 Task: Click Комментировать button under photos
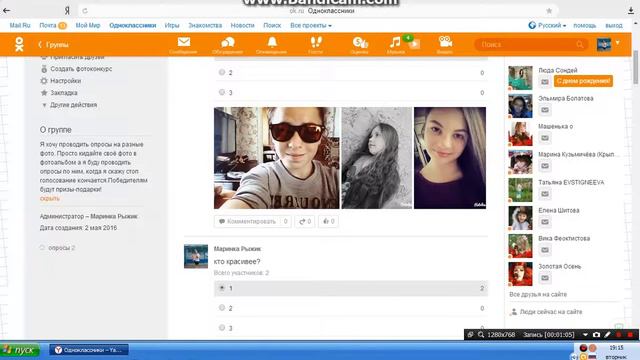(253, 221)
